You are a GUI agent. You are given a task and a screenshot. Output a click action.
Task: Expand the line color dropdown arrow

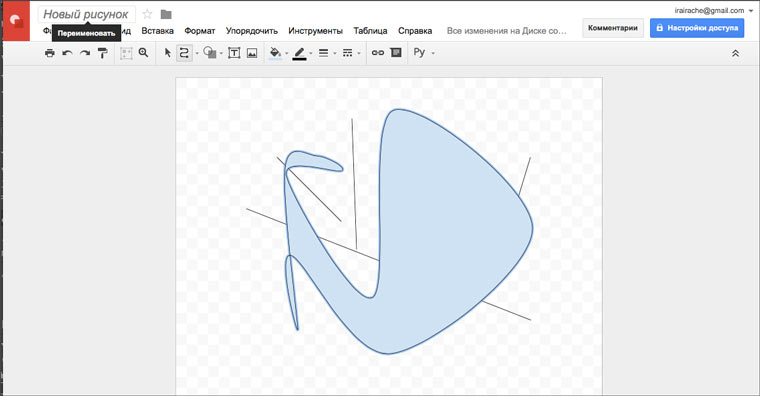click(x=311, y=53)
